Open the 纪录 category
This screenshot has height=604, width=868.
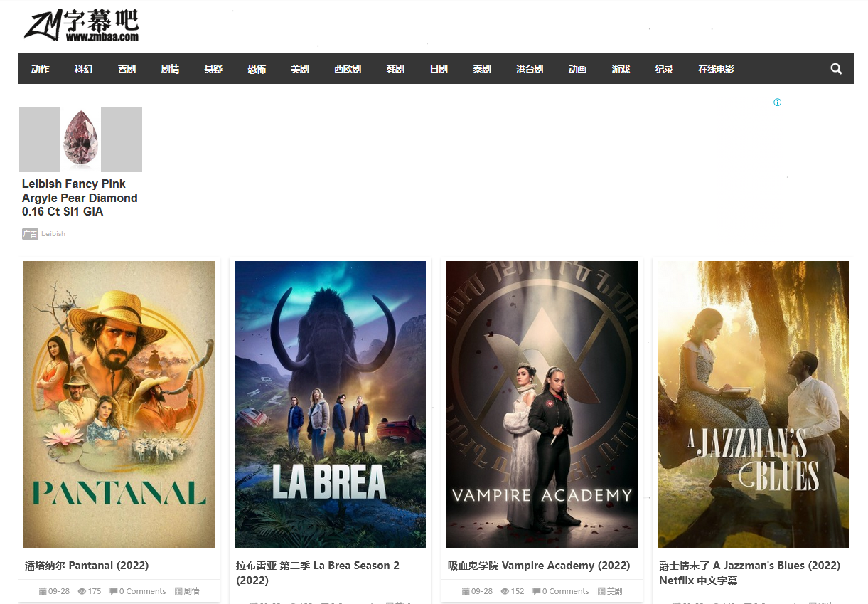pyautogui.click(x=664, y=69)
